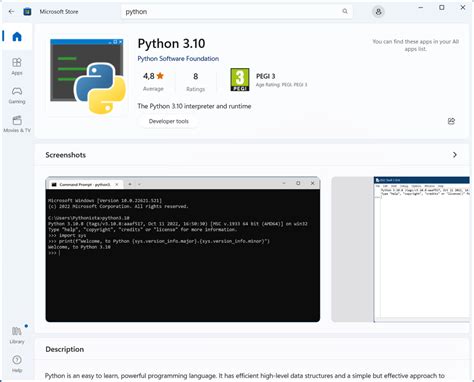The image size is (474, 382).
Task: Open the second IDLE screenshot thumbnail
Action: (400, 249)
